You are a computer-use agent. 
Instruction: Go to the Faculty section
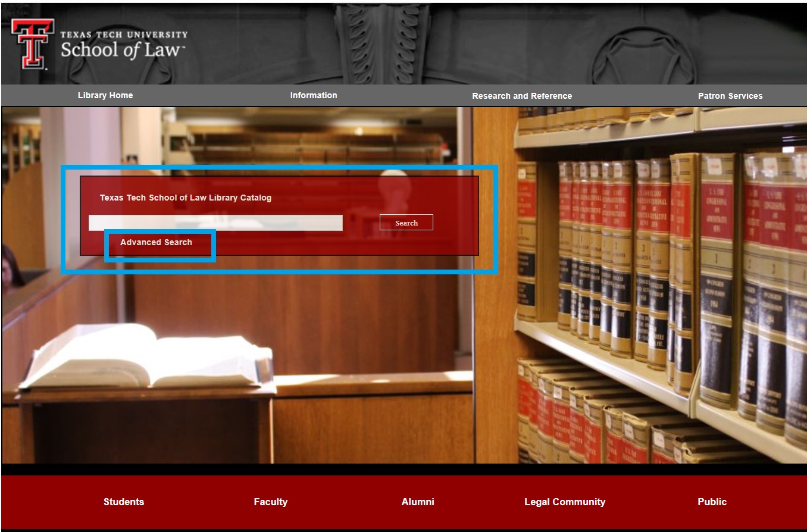point(271,502)
